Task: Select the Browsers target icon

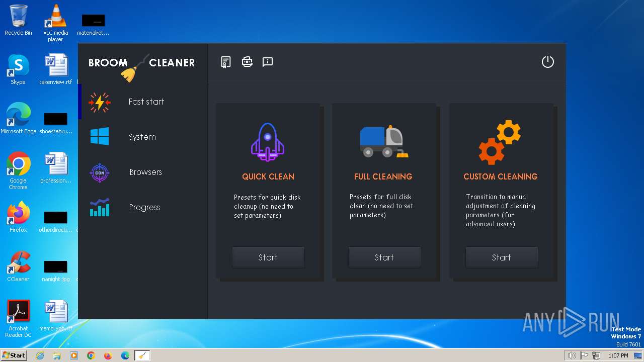Action: [x=100, y=172]
